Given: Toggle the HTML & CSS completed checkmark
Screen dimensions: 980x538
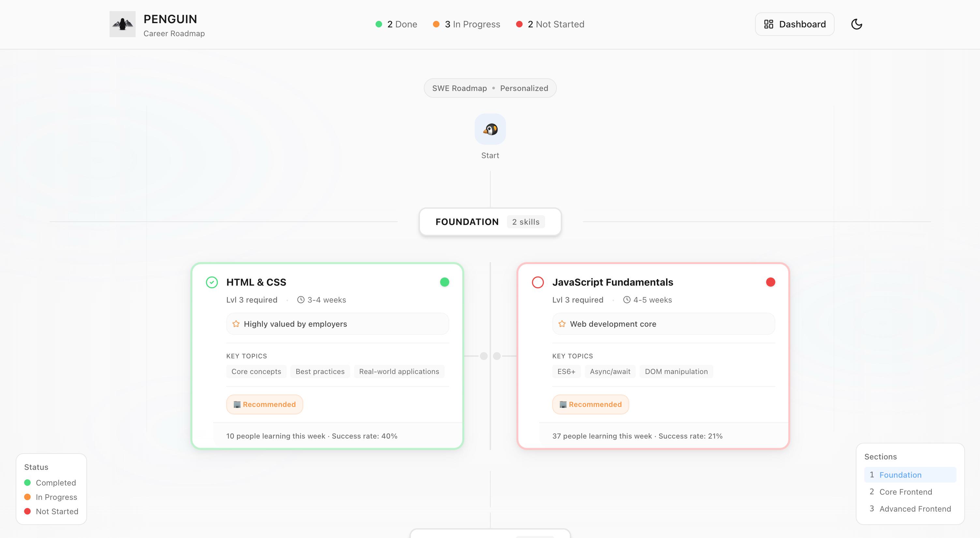Looking at the screenshot, I should pyautogui.click(x=212, y=282).
